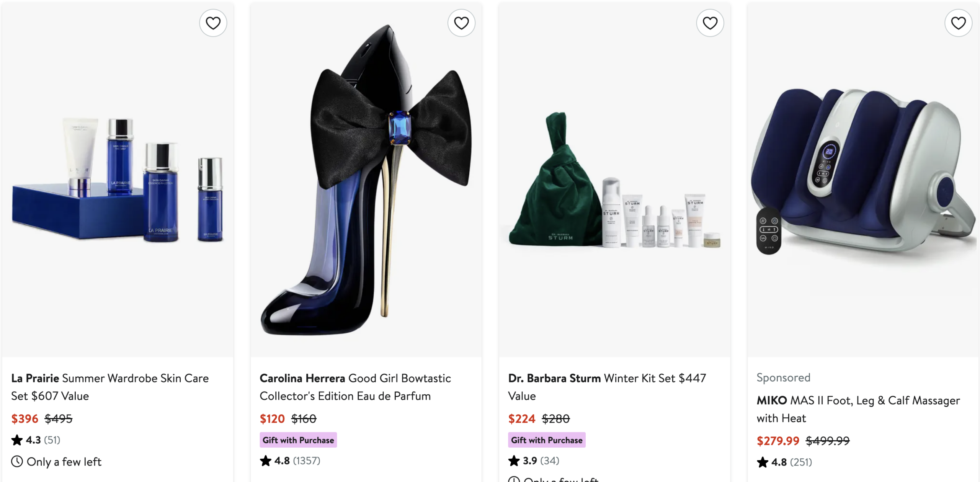Click the clock icon by 'Only a few left'
The image size is (980, 482).
pos(17,461)
